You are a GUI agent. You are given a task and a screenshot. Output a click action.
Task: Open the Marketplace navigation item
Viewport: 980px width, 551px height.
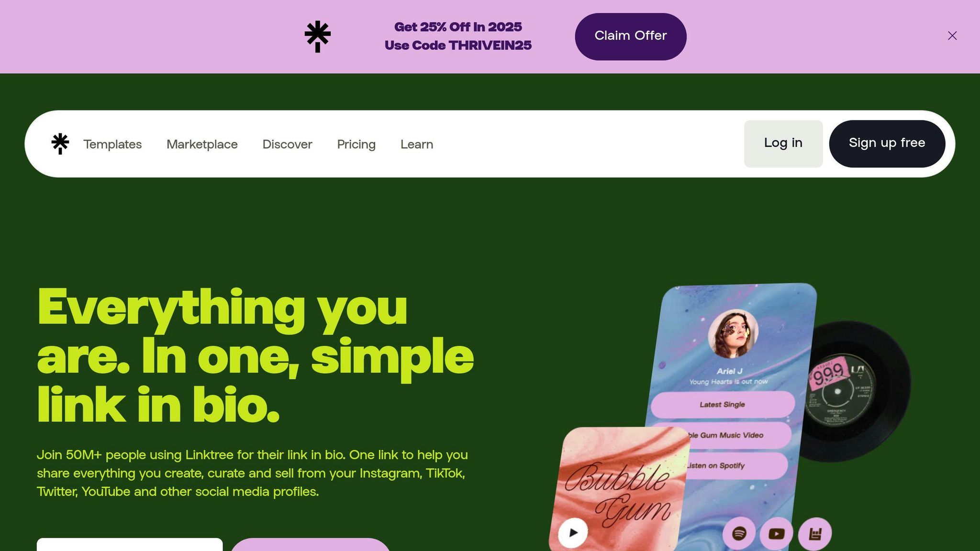click(x=202, y=144)
